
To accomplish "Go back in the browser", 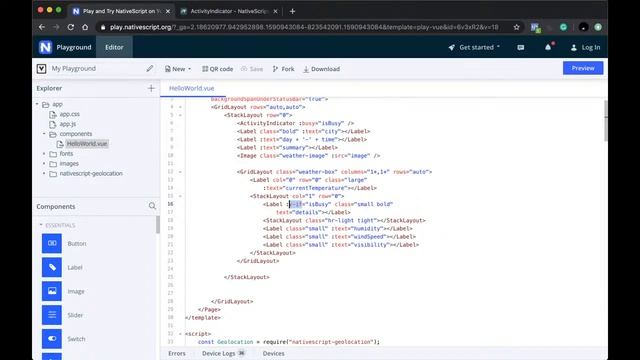I will click(42, 27).
